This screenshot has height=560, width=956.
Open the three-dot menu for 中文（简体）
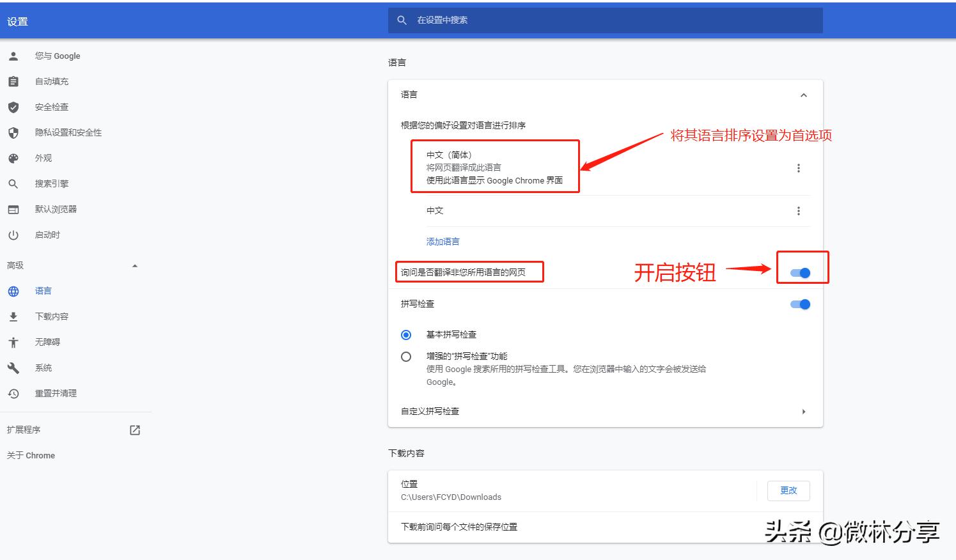[x=799, y=167]
